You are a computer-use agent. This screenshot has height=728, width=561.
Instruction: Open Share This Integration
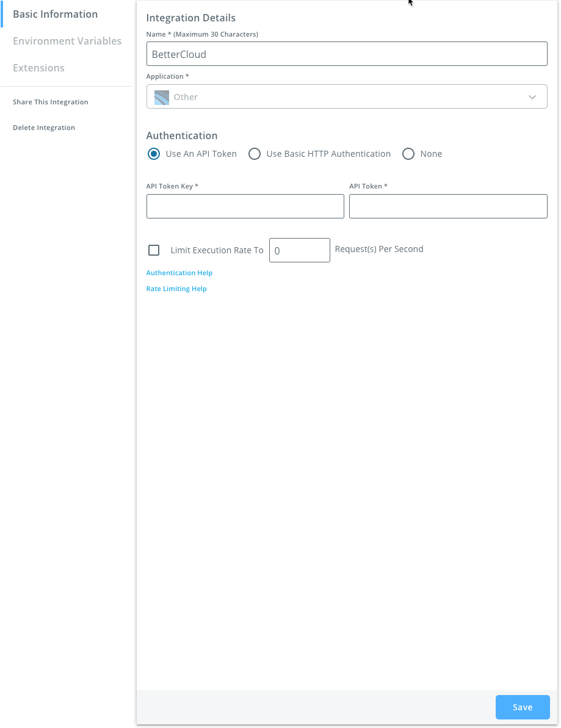50,102
